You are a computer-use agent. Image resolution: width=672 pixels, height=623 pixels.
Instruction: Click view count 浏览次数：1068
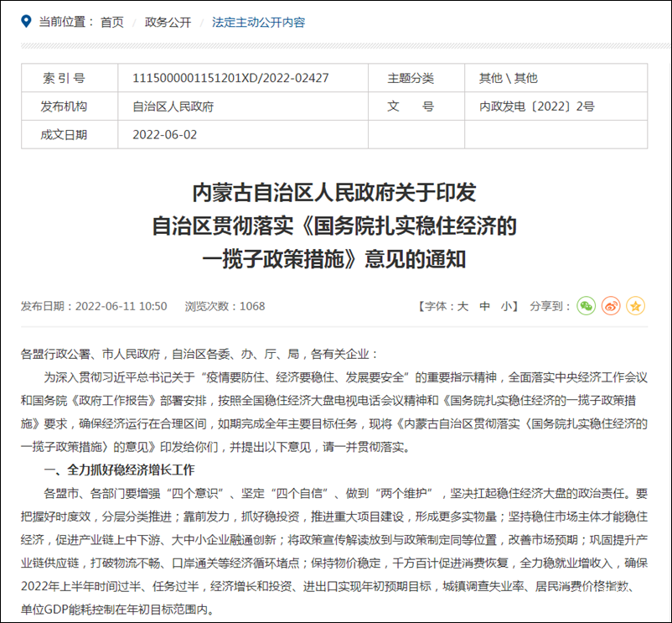click(225, 306)
